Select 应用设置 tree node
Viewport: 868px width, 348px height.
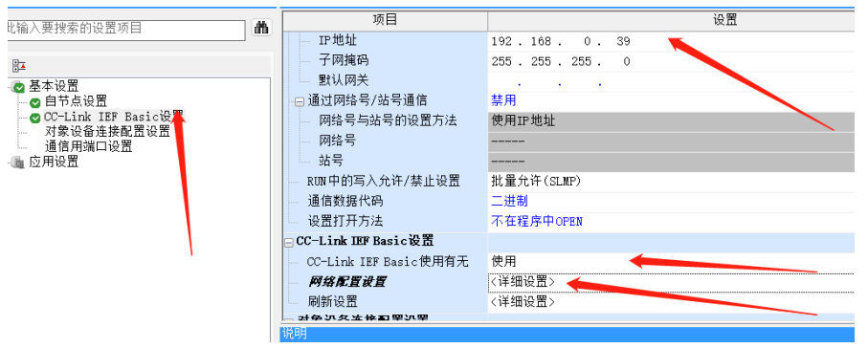54,162
